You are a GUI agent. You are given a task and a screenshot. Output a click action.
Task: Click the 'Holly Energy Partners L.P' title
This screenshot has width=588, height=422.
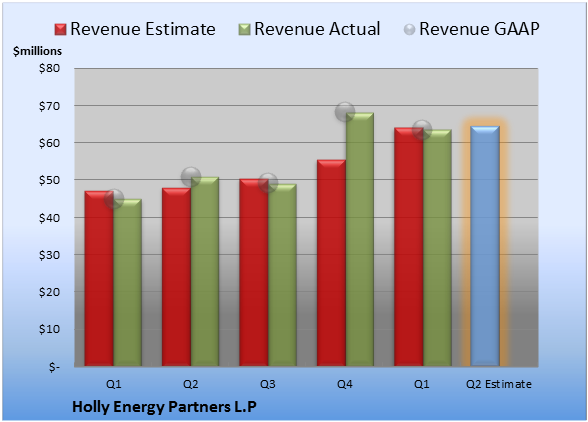[164, 407]
